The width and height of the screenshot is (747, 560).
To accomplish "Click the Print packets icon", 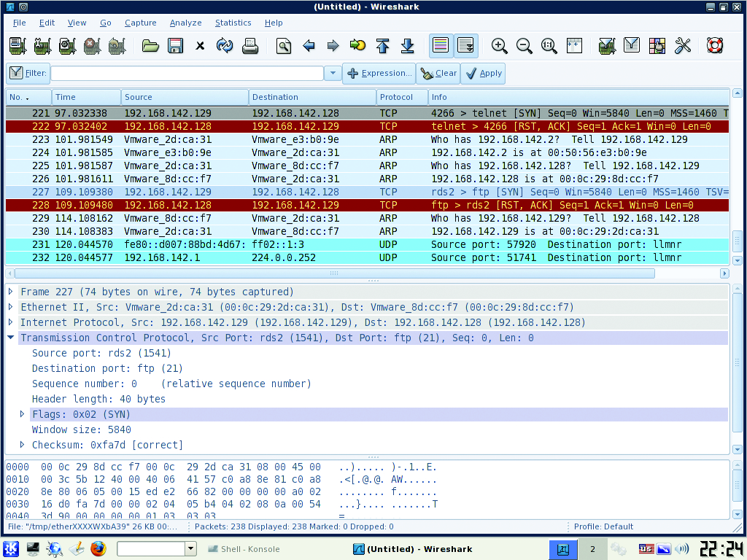I will pyautogui.click(x=250, y=46).
